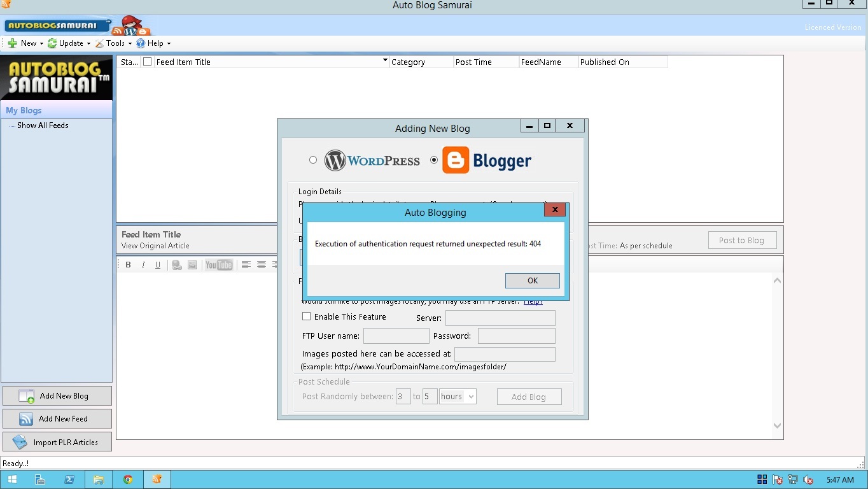The height and width of the screenshot is (489, 868).
Task: Toggle Italic formatting in the editor toolbar
Action: (x=143, y=265)
